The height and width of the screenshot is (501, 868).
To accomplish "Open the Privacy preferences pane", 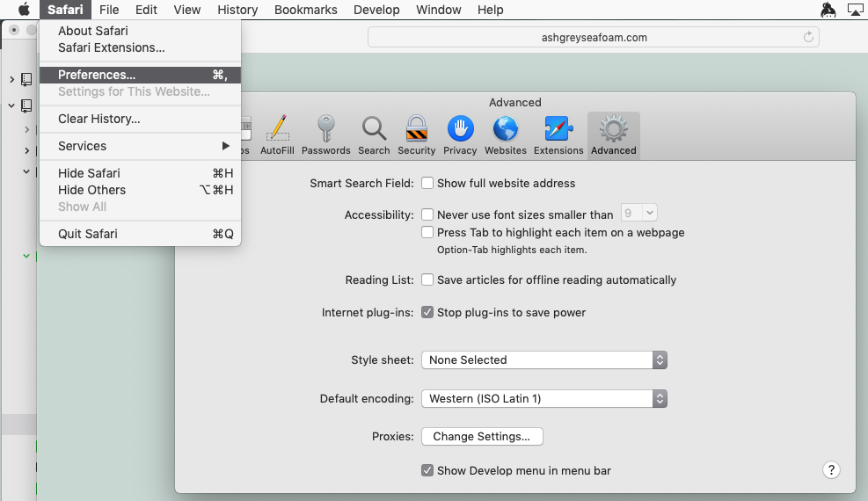I will click(460, 135).
